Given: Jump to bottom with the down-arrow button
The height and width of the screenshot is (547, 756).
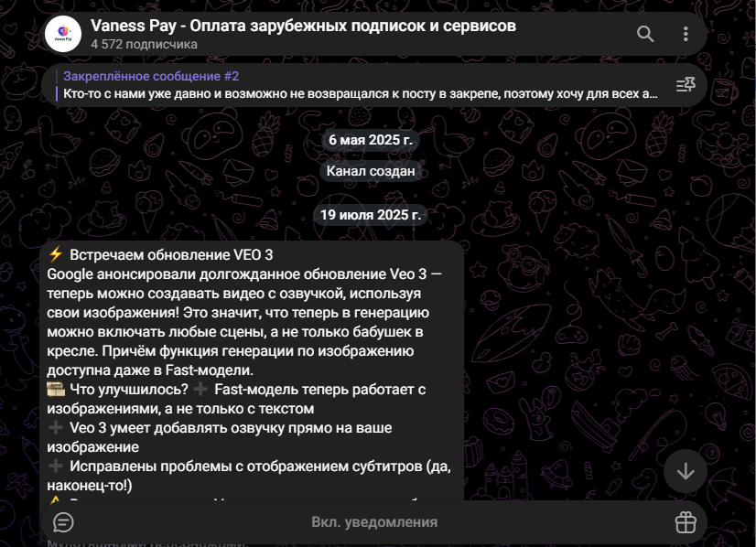Looking at the screenshot, I should pos(686,471).
